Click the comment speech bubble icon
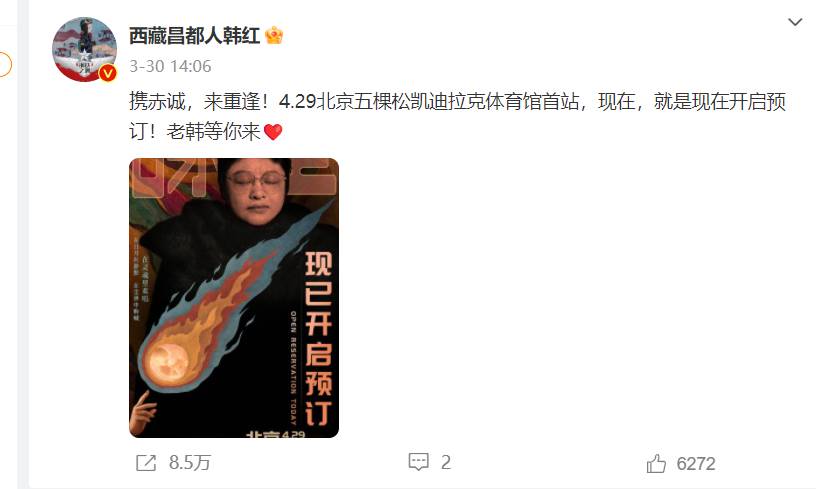This screenshot has height=489, width=816. pos(418,461)
